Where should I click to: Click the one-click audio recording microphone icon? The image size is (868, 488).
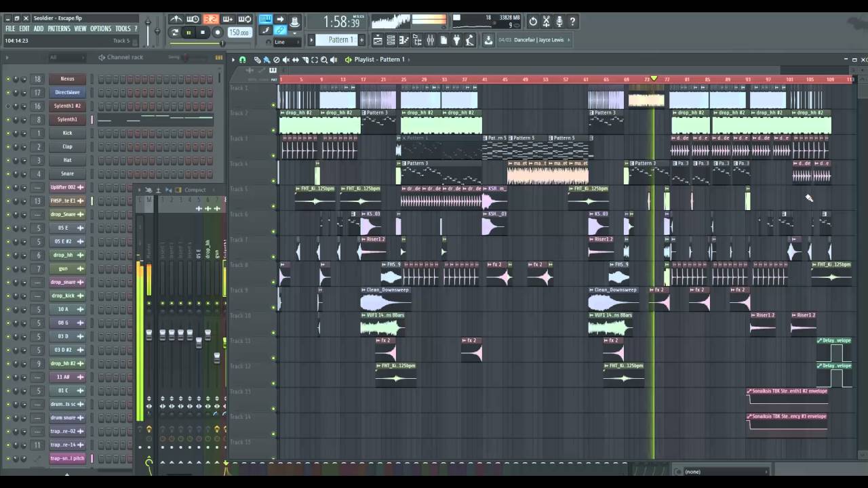pyautogui.click(x=559, y=22)
